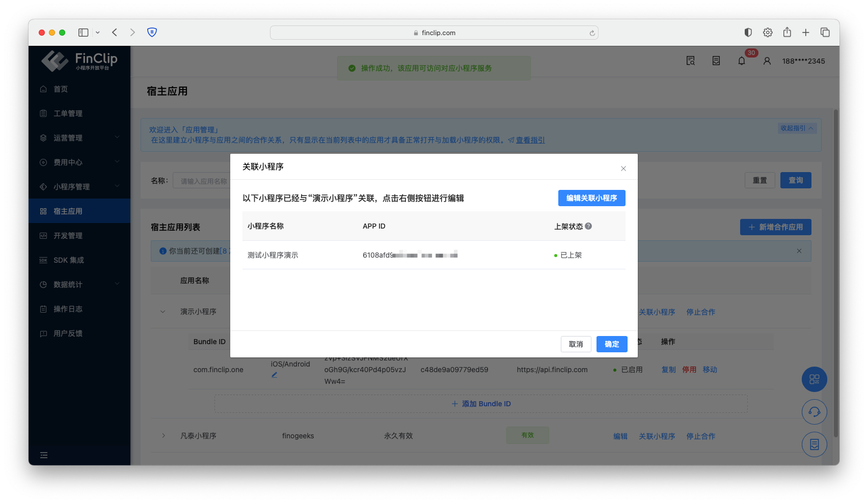Open the user account profile icon

tap(767, 61)
